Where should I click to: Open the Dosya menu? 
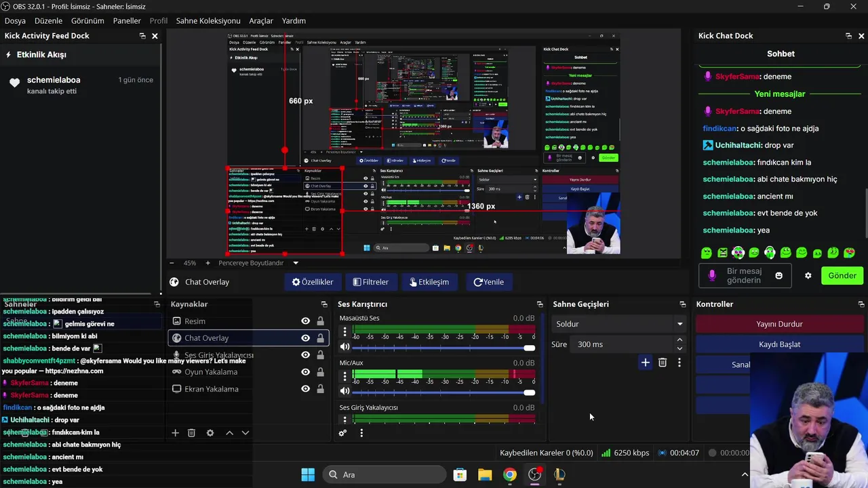[x=15, y=21]
